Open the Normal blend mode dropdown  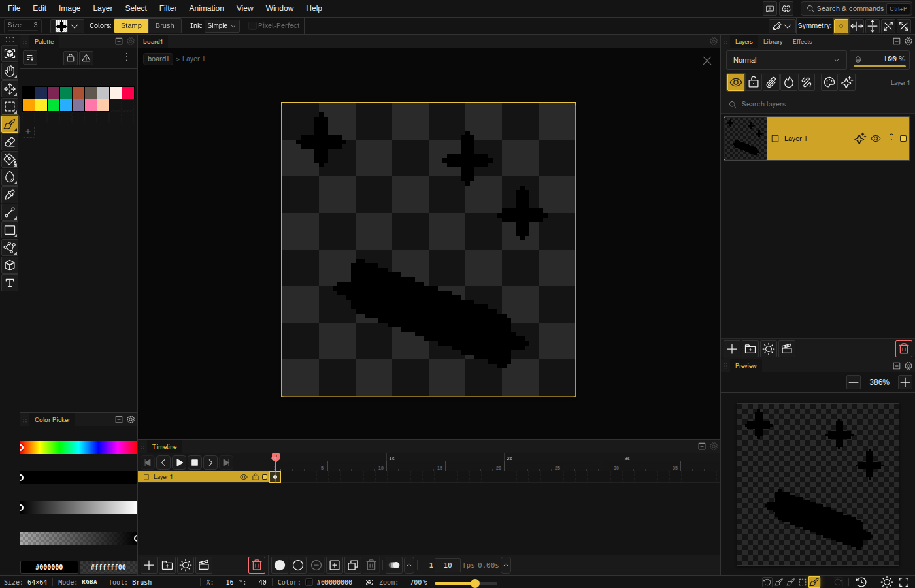point(786,60)
